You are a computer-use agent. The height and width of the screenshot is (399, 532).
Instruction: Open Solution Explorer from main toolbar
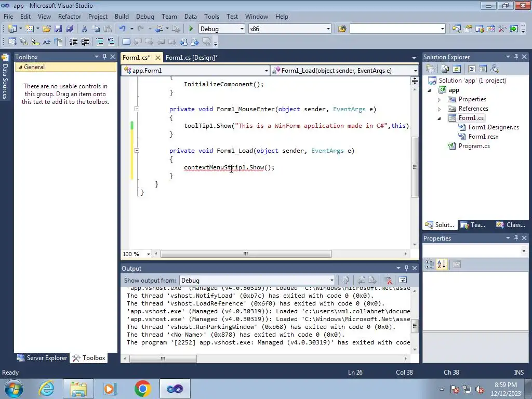coord(456,29)
